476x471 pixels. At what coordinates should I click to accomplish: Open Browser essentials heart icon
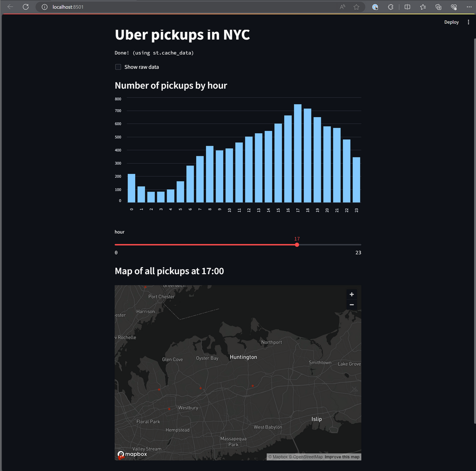coord(454,7)
